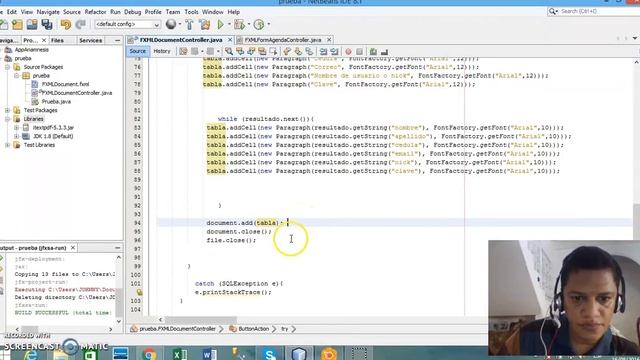
Task: Click the Profile Project icon
Action: coord(259,24)
